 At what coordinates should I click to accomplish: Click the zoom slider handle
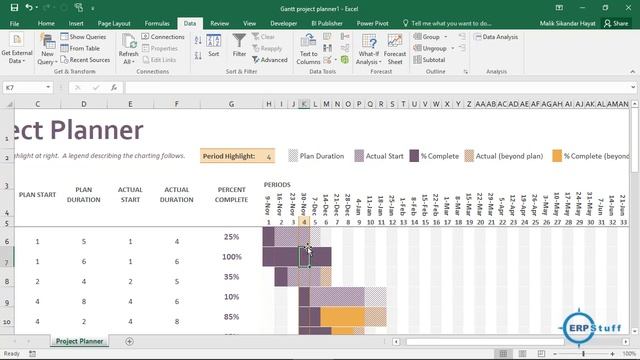583,353
